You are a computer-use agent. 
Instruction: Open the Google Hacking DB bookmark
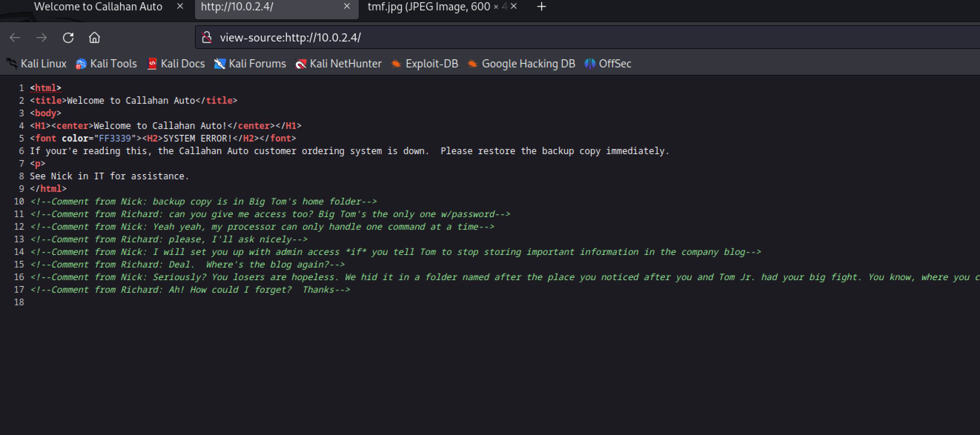click(x=522, y=63)
